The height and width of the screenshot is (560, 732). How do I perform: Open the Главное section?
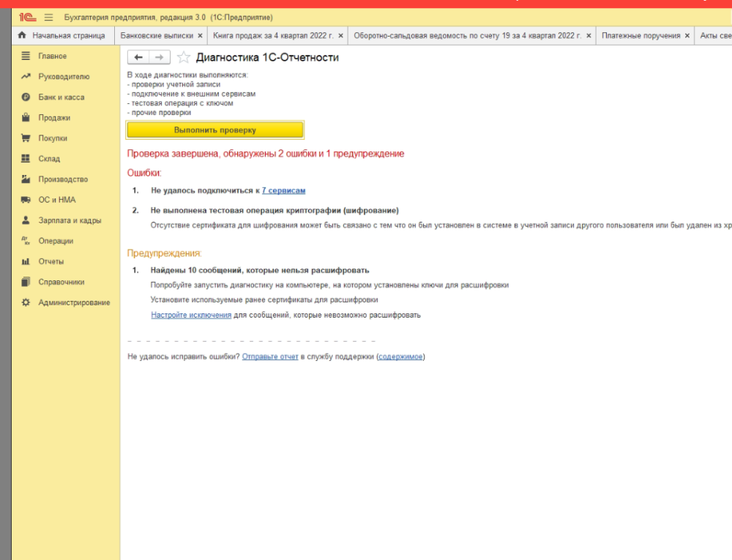point(52,56)
